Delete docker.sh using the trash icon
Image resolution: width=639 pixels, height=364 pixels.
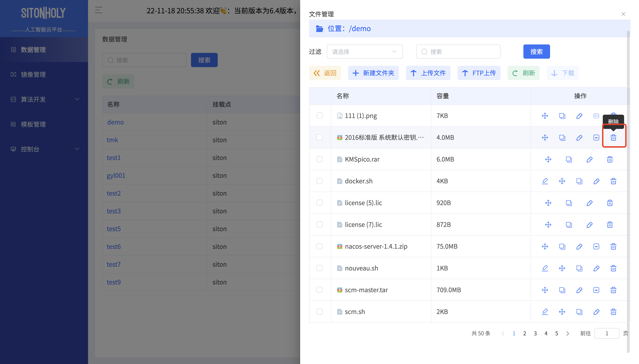pos(613,181)
